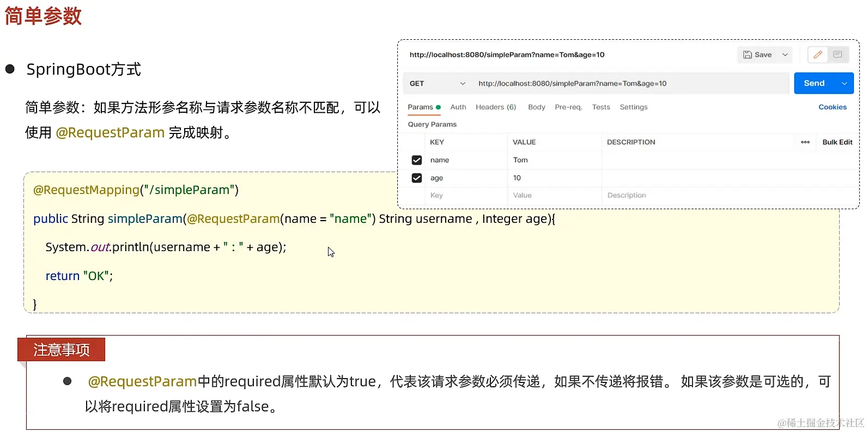This screenshot has width=868, height=432.
Task: Click the DESCRIPTION column header
Action: coord(631,142)
